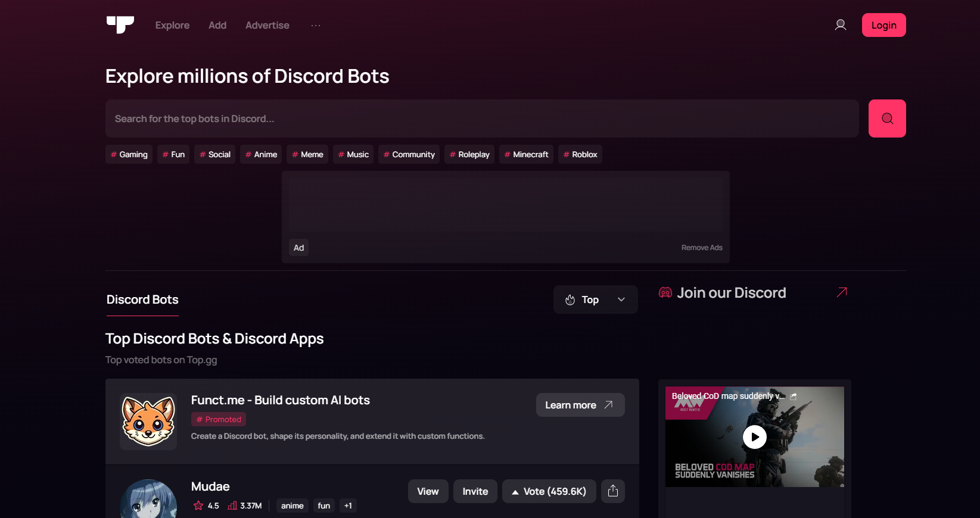The image size is (980, 518).
Task: Click the Top.gg logo icon
Action: pyautogui.click(x=120, y=25)
